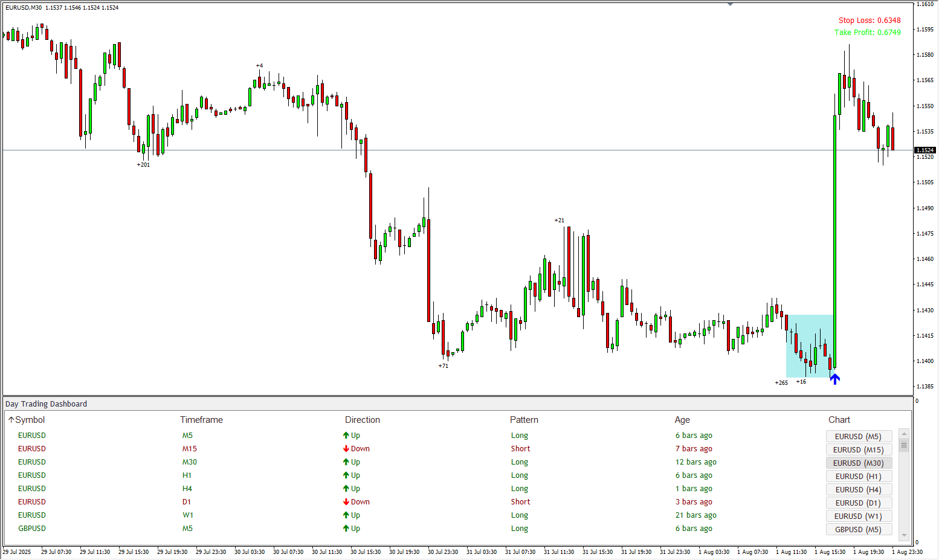Click the sort arrow beside Symbol header
Viewport: 939px width, 560px height.
(x=11, y=420)
